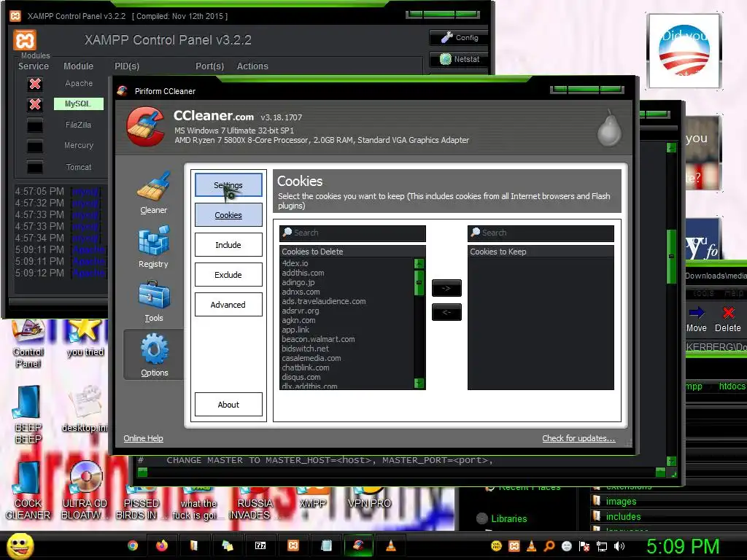Click the XAMPP logo in control panel

tap(25, 40)
